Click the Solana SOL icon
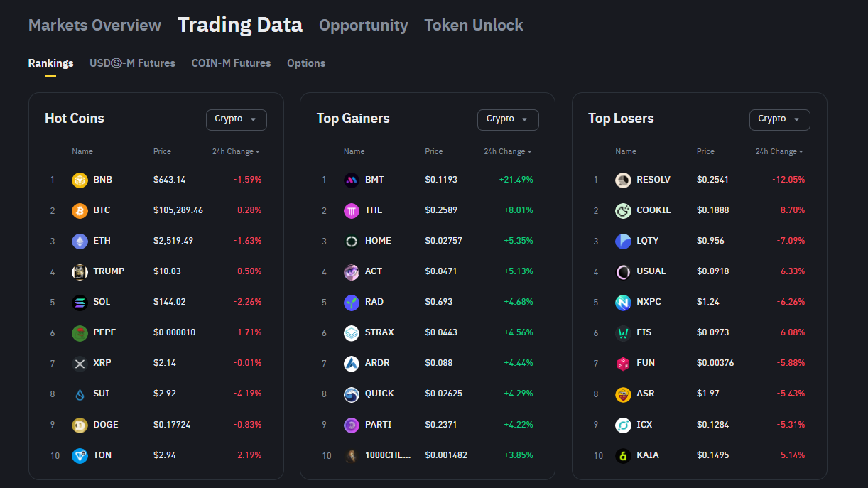868x488 pixels. tap(80, 303)
